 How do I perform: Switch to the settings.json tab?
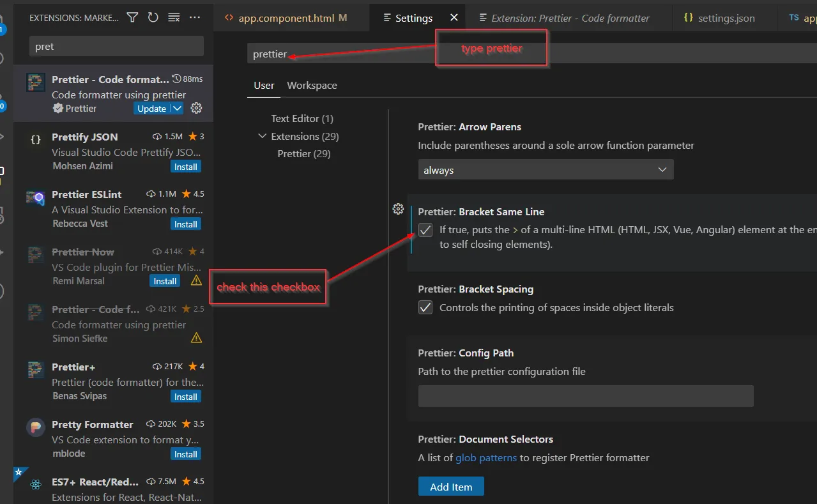pyautogui.click(x=726, y=18)
